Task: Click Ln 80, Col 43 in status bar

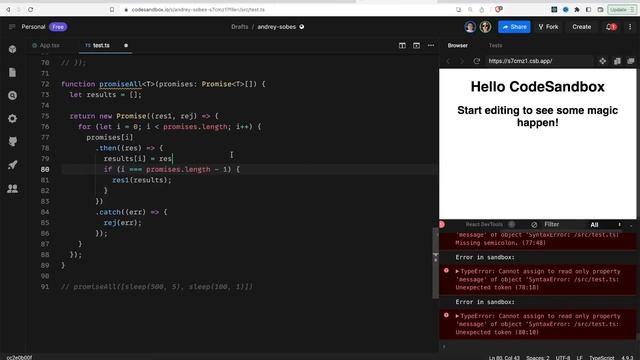Action: [x=504, y=358]
